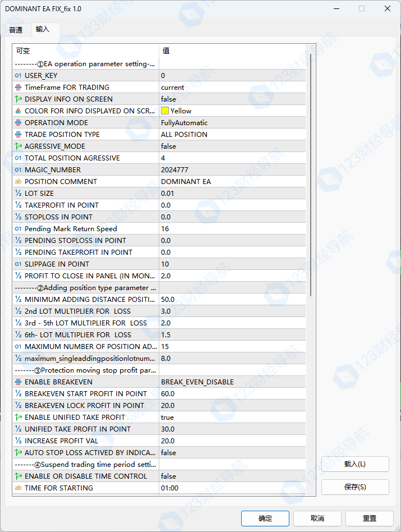The width and height of the screenshot is (401, 532).
Task: Click integer icon beside TOTAL POSITION AGRESSIVE
Action: click(x=19, y=158)
